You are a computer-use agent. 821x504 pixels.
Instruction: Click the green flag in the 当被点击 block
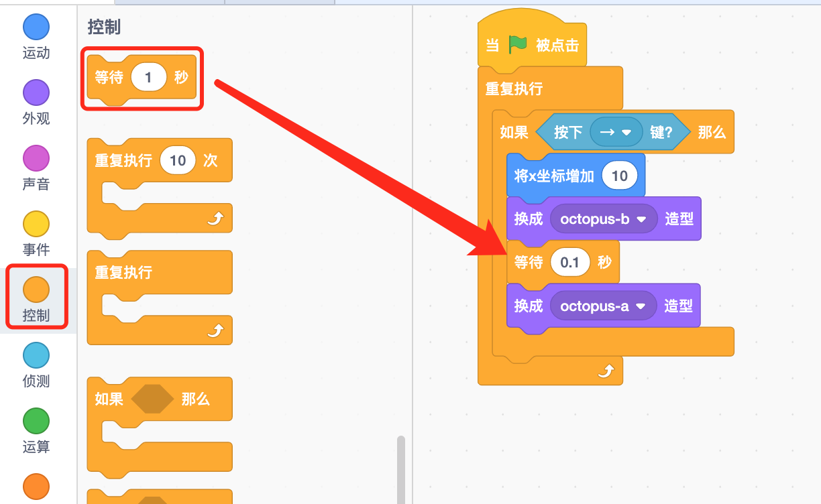coord(518,45)
